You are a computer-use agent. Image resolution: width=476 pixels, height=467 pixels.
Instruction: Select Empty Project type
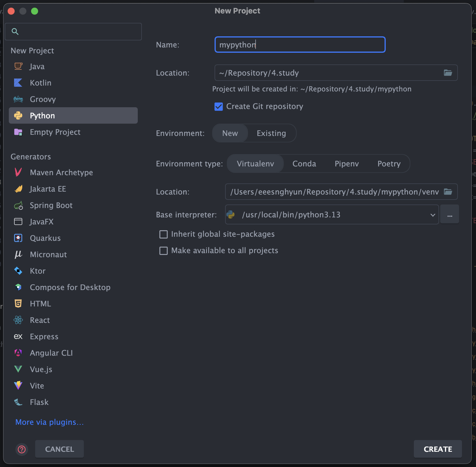pos(73,132)
